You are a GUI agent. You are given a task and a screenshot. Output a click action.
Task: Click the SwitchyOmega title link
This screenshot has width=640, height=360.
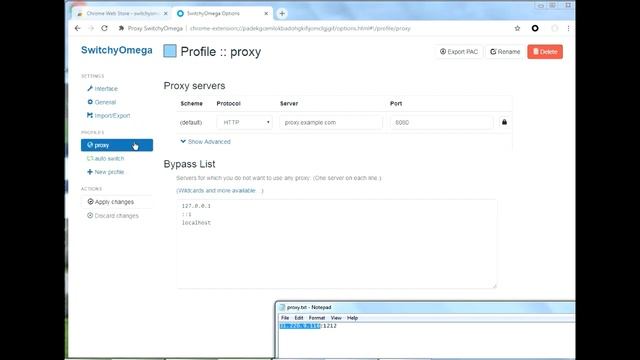(x=117, y=50)
